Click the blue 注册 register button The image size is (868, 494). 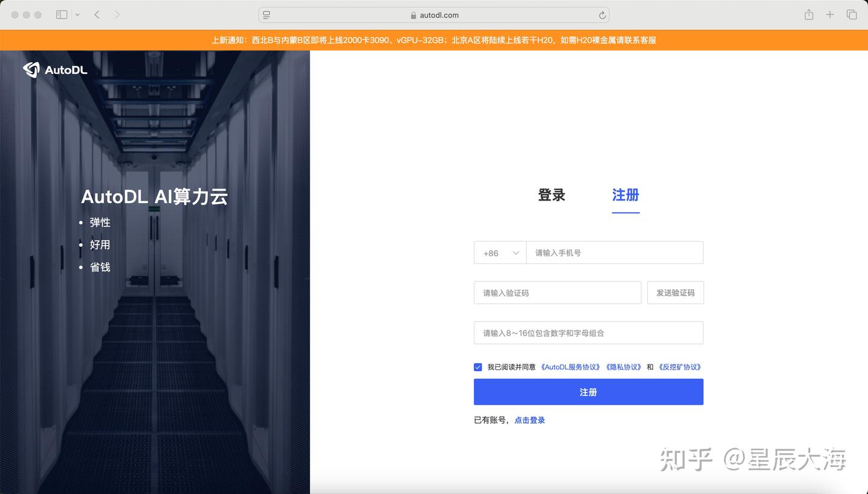[x=588, y=392]
